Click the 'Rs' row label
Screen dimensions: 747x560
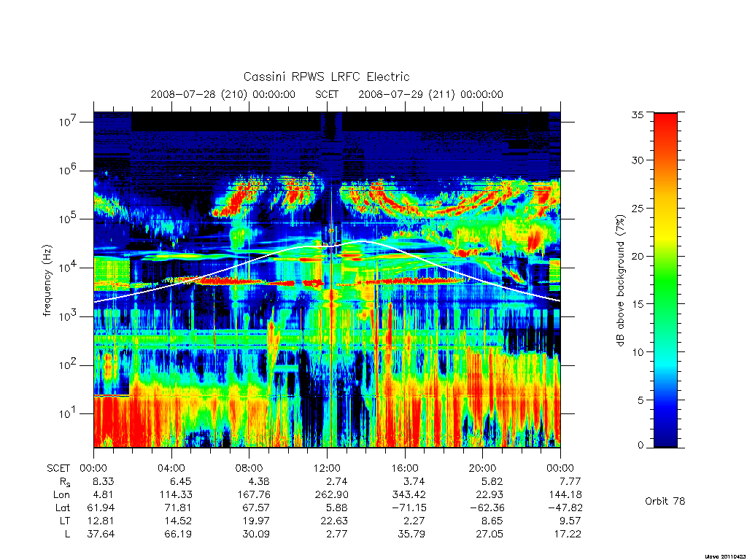(x=64, y=483)
